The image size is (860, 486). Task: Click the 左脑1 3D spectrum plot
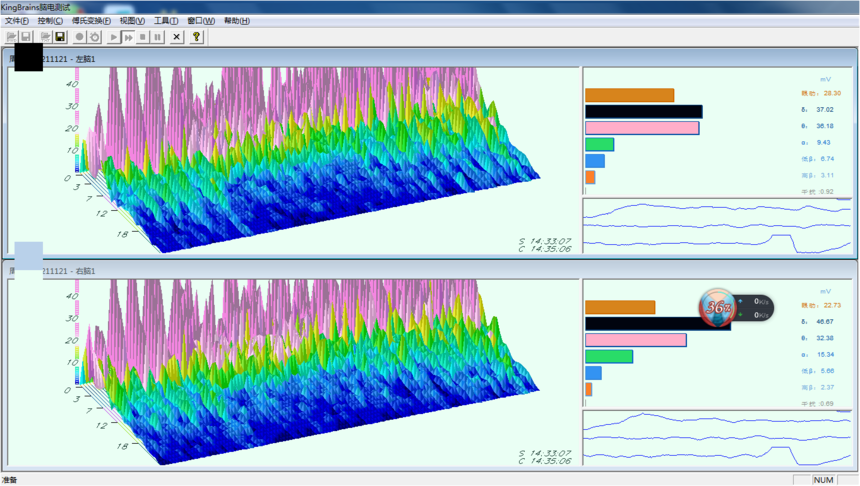click(x=293, y=160)
